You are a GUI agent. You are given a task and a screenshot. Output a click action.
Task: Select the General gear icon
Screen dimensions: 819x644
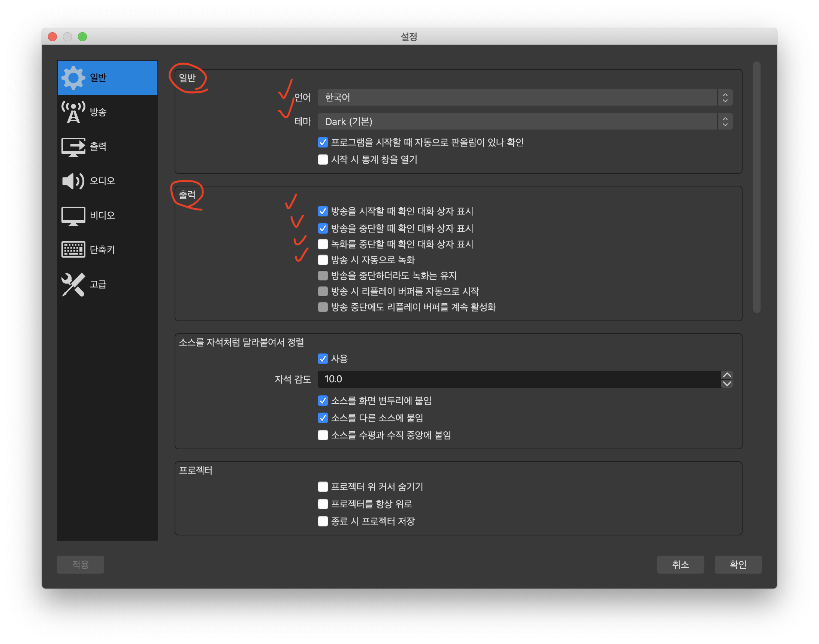pyautogui.click(x=73, y=78)
